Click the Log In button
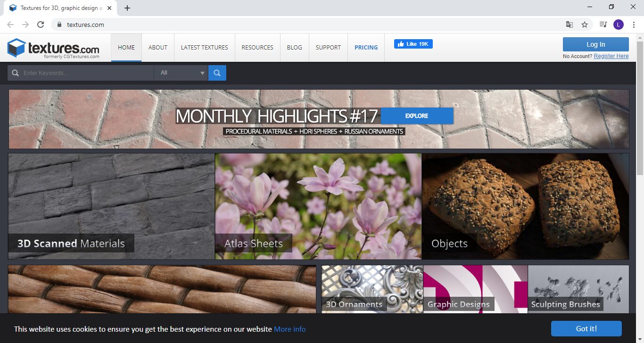The width and height of the screenshot is (644, 343). 595,44
